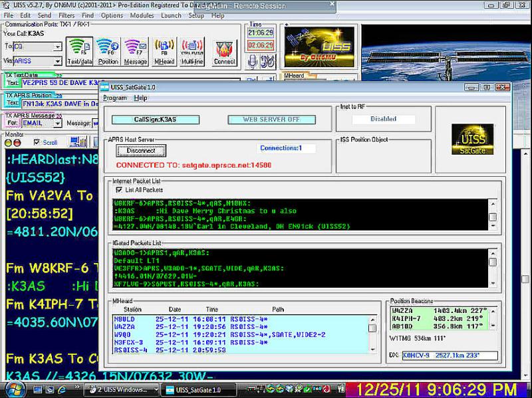Click the Switch Windows quick launch icon
The image size is (532, 398).
[x=50, y=389]
